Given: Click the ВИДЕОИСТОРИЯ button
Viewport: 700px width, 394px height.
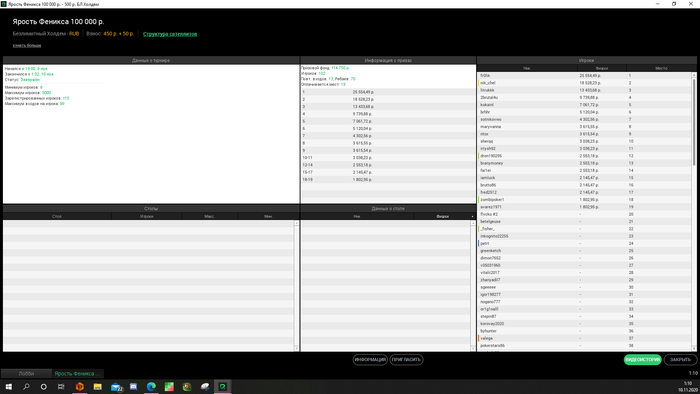Looking at the screenshot, I should tap(642, 360).
